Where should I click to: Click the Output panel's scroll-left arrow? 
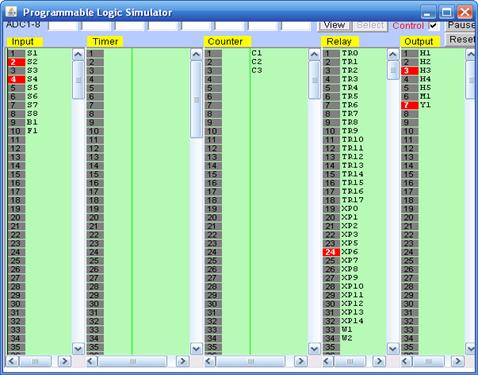[x=406, y=361]
